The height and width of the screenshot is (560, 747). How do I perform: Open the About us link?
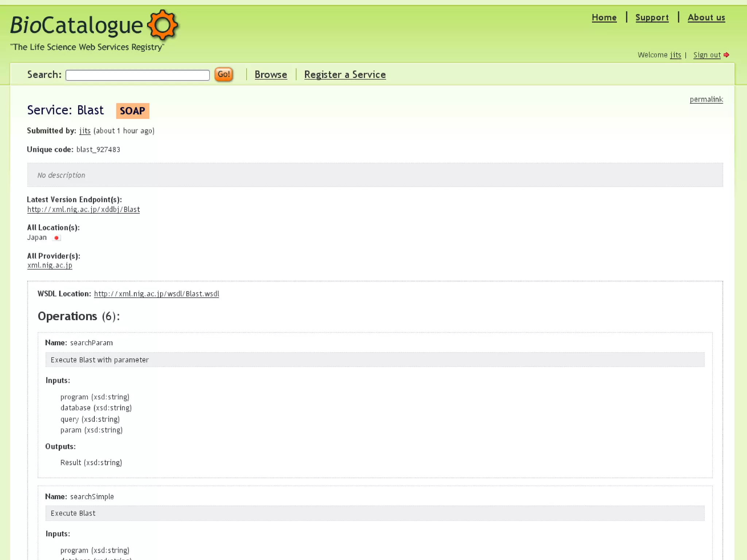pos(706,17)
